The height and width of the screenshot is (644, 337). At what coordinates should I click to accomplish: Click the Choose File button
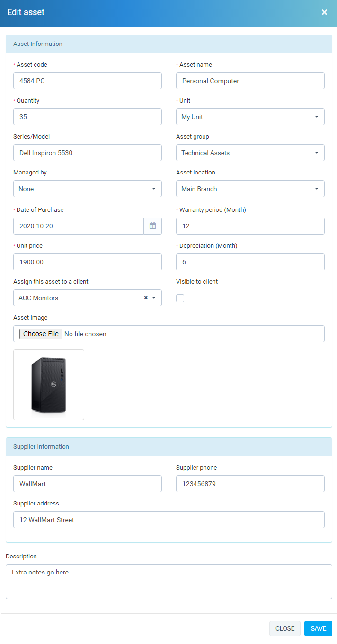41,334
